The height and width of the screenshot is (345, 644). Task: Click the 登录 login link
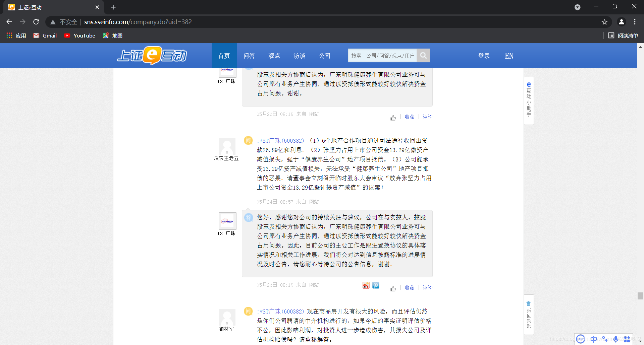pos(484,56)
